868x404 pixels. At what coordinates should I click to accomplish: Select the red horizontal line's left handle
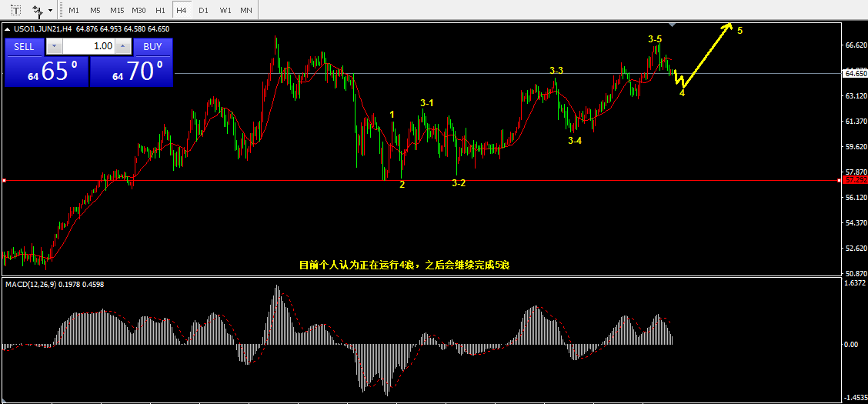5,180
